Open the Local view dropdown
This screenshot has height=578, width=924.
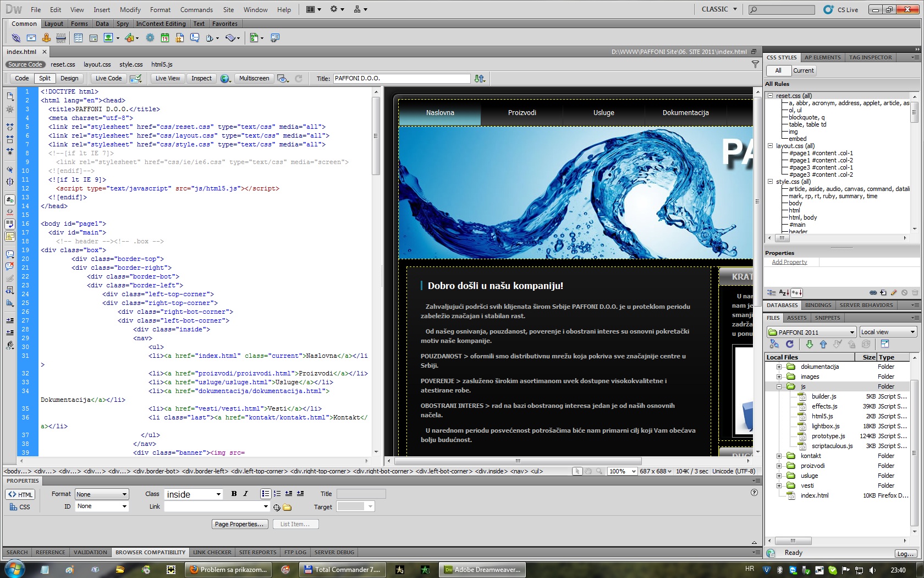point(888,332)
